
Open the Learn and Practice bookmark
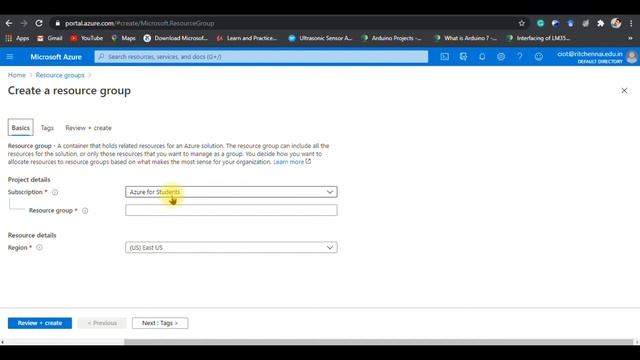pyautogui.click(x=247, y=38)
